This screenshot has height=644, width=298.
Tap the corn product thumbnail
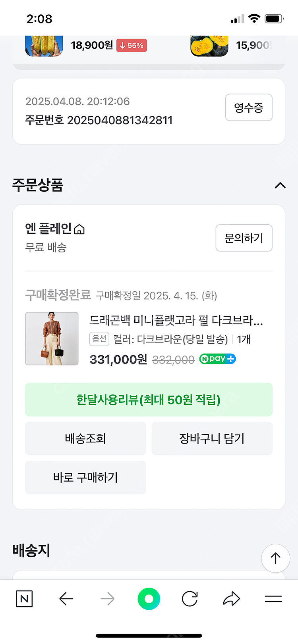44,45
